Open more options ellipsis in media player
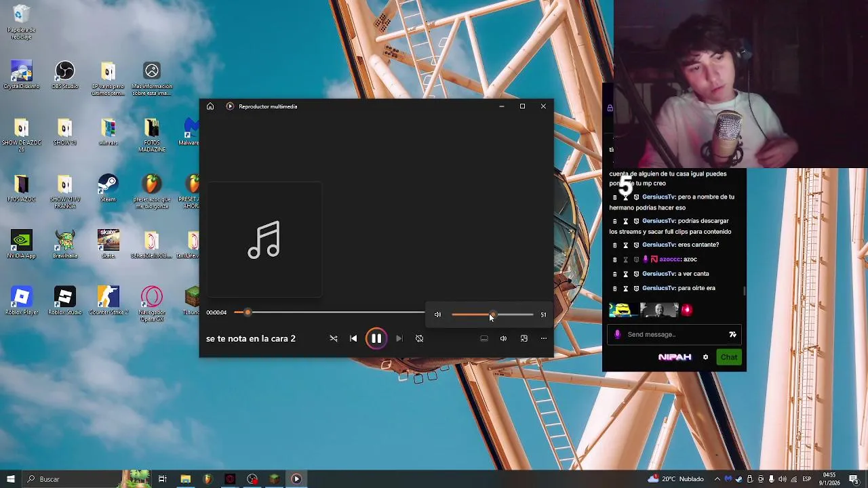The height and width of the screenshot is (488, 868). (x=543, y=338)
